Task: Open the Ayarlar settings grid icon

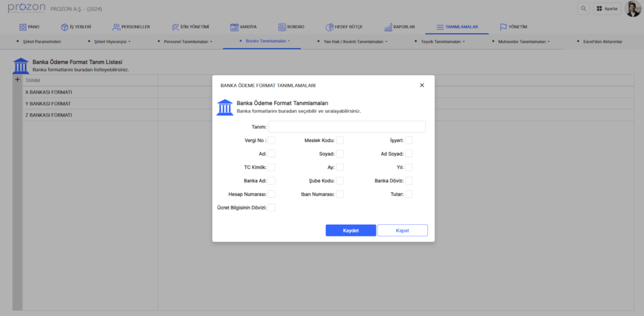Action: [599, 9]
